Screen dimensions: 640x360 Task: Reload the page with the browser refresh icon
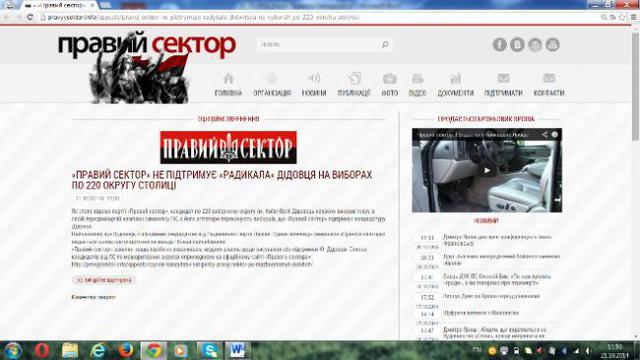point(30,17)
